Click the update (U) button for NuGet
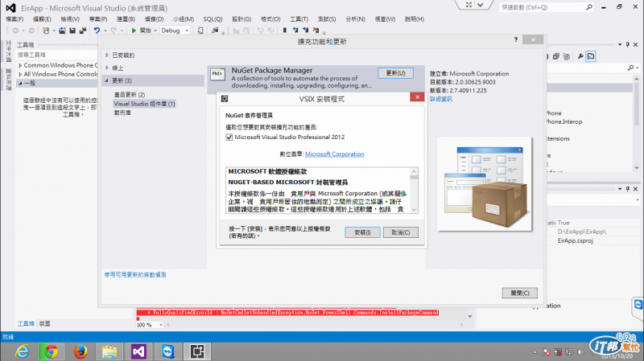This screenshot has width=644, height=361. tap(395, 73)
